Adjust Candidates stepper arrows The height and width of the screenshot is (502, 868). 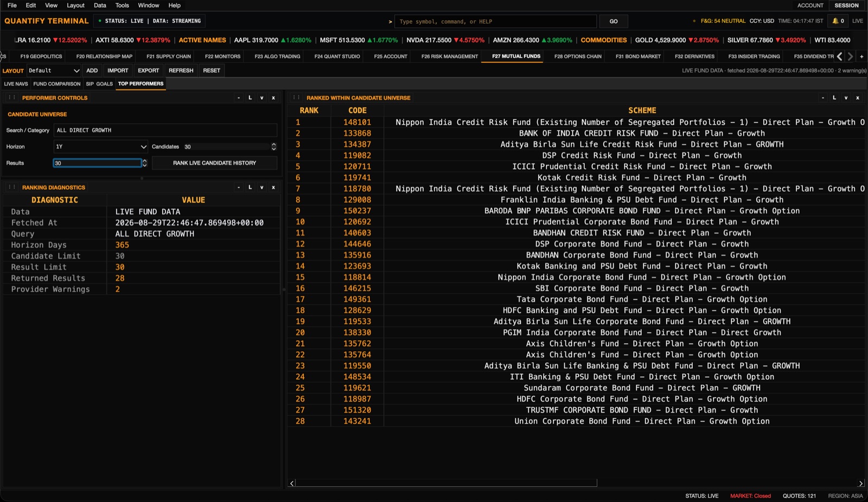pyautogui.click(x=273, y=146)
